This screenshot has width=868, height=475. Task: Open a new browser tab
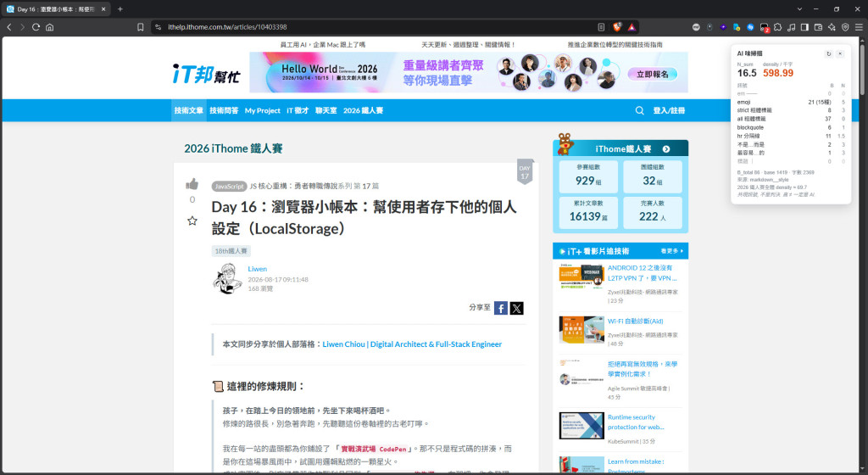tap(120, 8)
